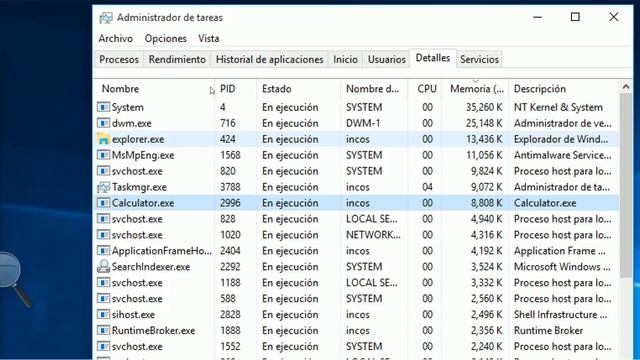
Task: Maximize the Administrador de tareas window
Action: (575, 17)
